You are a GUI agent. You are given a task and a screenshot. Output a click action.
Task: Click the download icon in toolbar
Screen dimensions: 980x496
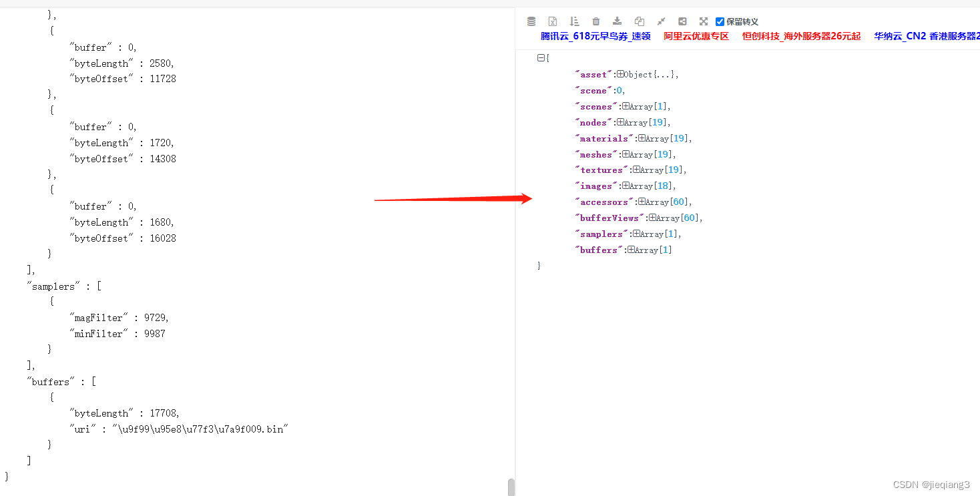[x=618, y=21]
